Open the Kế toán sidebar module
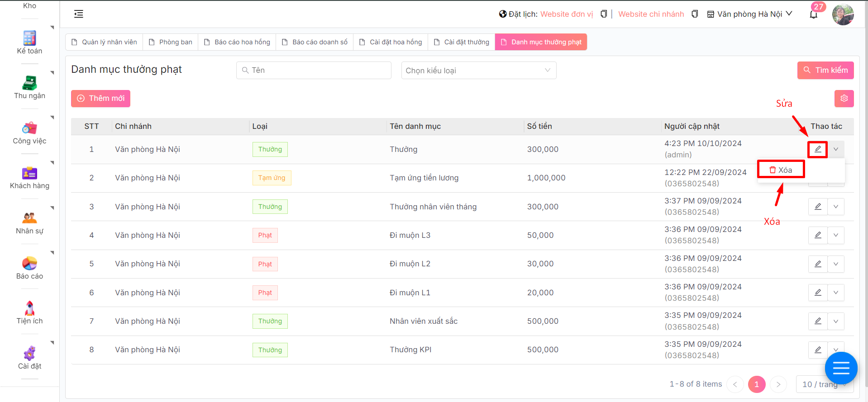Image resolution: width=868 pixels, height=402 pixels. tap(29, 43)
